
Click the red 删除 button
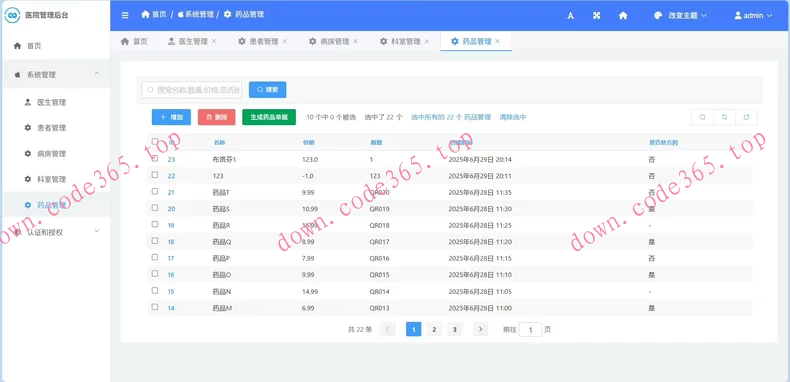coord(217,117)
